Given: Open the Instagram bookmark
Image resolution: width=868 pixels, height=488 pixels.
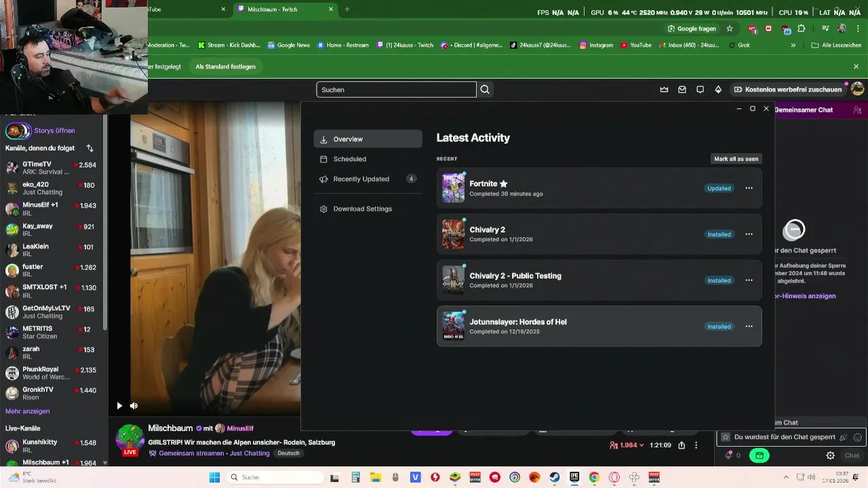Looking at the screenshot, I should pyautogui.click(x=596, y=45).
